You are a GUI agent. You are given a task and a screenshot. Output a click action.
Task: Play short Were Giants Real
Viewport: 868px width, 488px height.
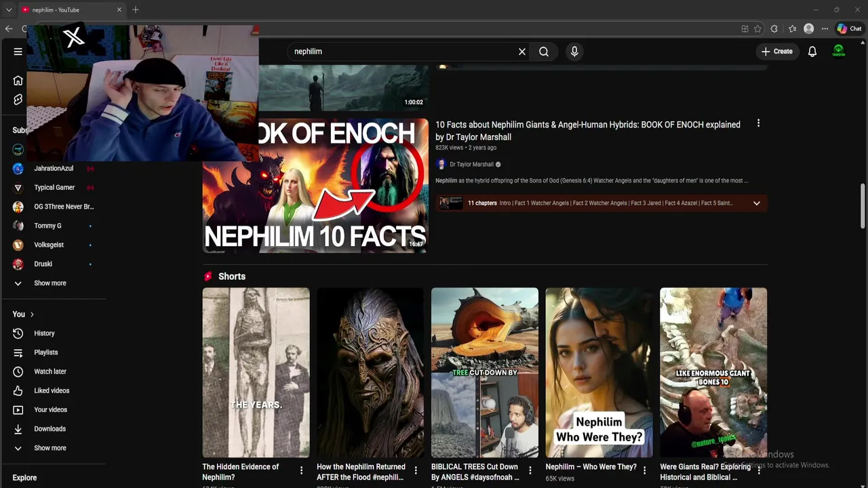click(x=713, y=373)
